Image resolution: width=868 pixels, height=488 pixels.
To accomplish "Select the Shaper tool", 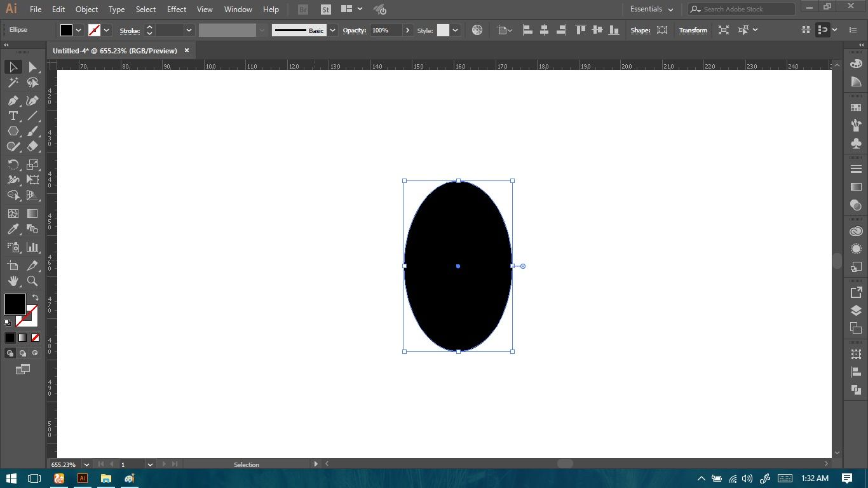I will [x=13, y=146].
